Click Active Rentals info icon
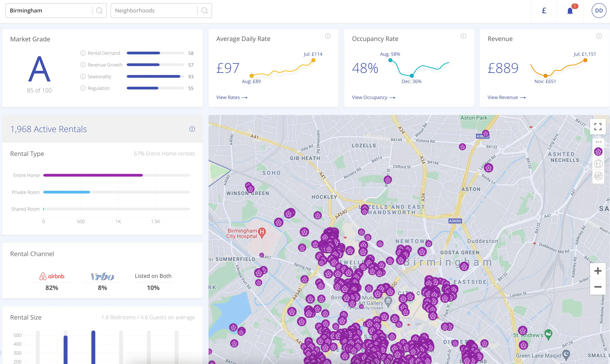The image size is (610, 364). tap(192, 129)
